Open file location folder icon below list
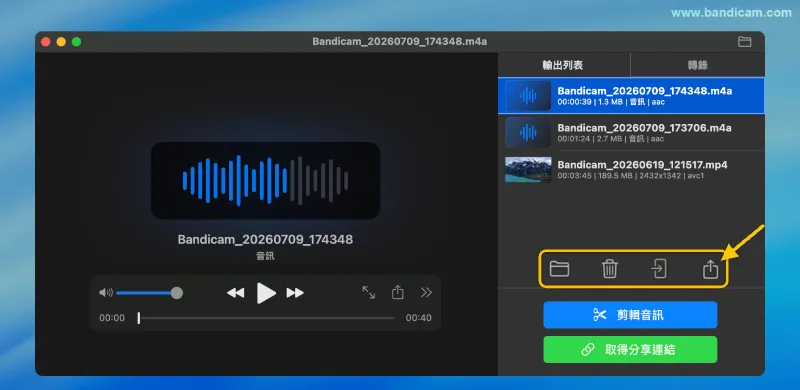The width and height of the screenshot is (800, 390). (x=559, y=269)
